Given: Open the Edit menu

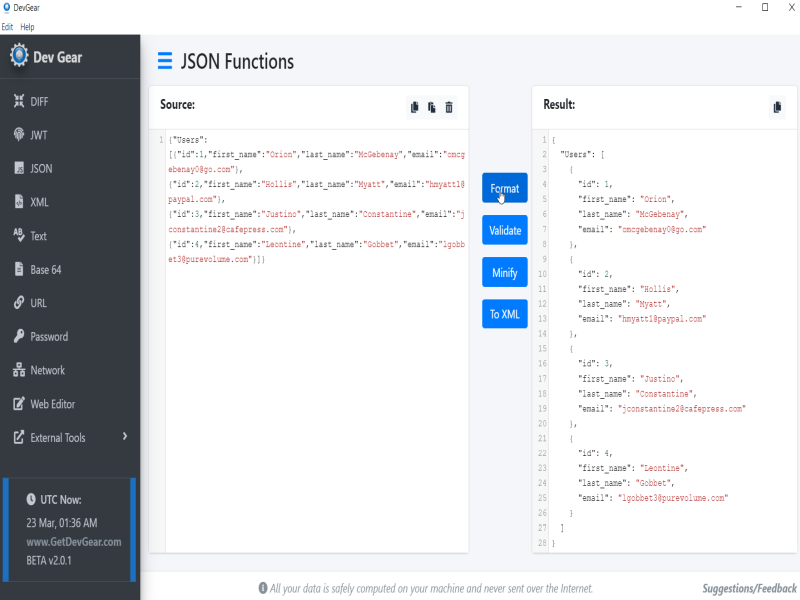Looking at the screenshot, I should (x=7, y=27).
